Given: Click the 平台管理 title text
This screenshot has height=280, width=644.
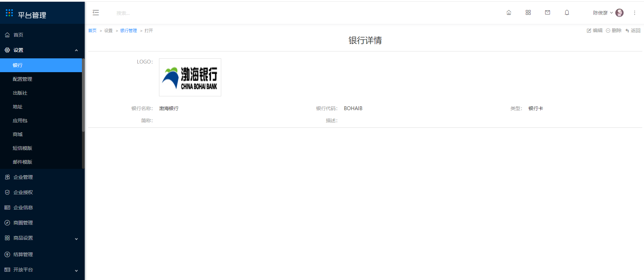Looking at the screenshot, I should [x=32, y=15].
